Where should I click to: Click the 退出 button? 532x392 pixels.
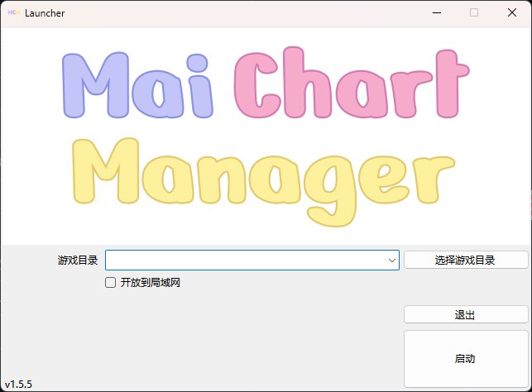[466, 315]
